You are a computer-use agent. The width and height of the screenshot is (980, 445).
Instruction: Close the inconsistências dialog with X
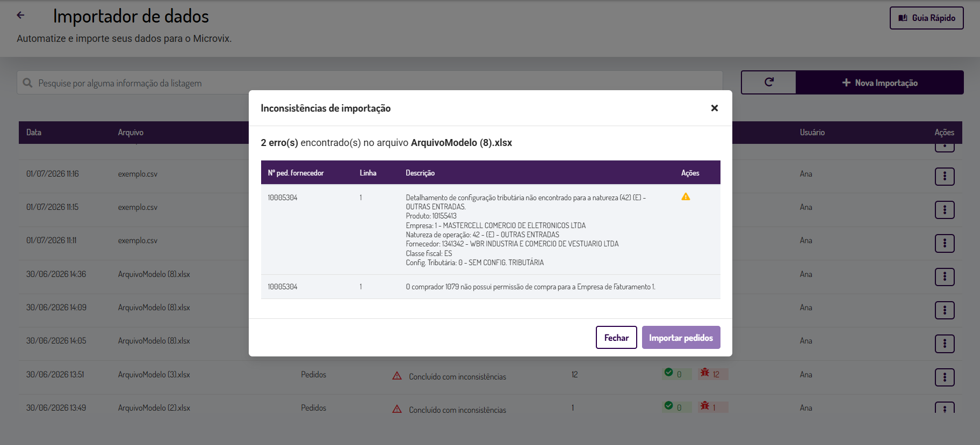click(714, 108)
